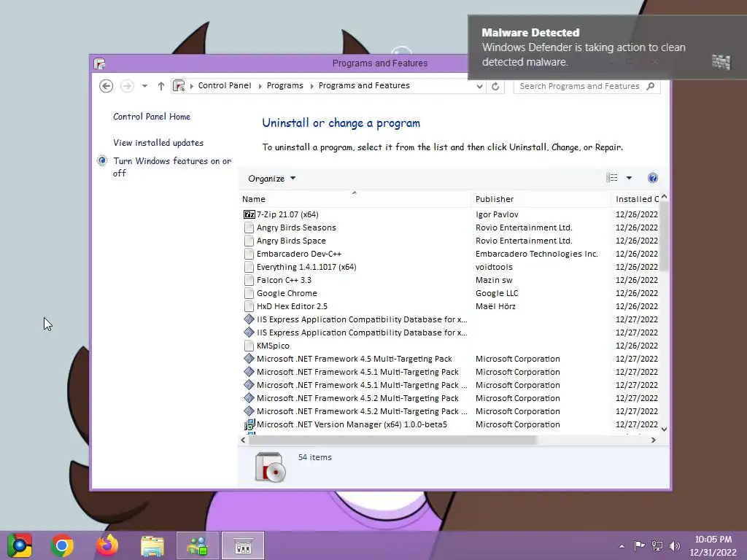Select Programs breadcrumb in the address bar
Screen dimensions: 747x560
[x=285, y=85]
